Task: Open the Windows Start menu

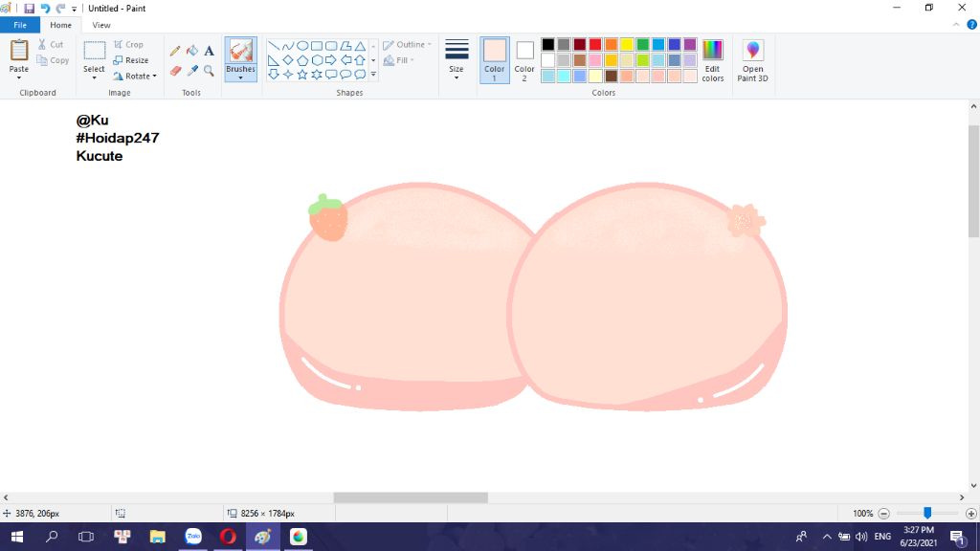Action: [17, 537]
